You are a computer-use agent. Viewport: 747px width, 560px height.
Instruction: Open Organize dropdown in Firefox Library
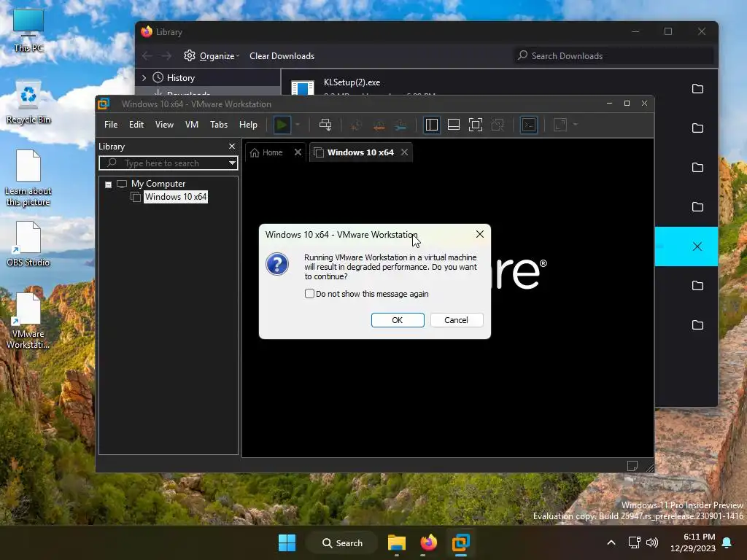[212, 55]
